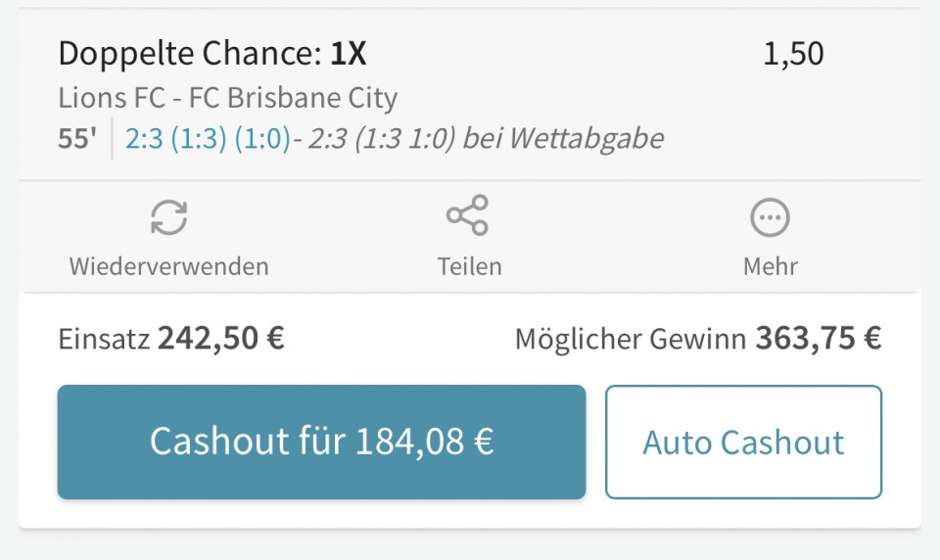Click the euro sign on Cashout button

click(x=484, y=442)
